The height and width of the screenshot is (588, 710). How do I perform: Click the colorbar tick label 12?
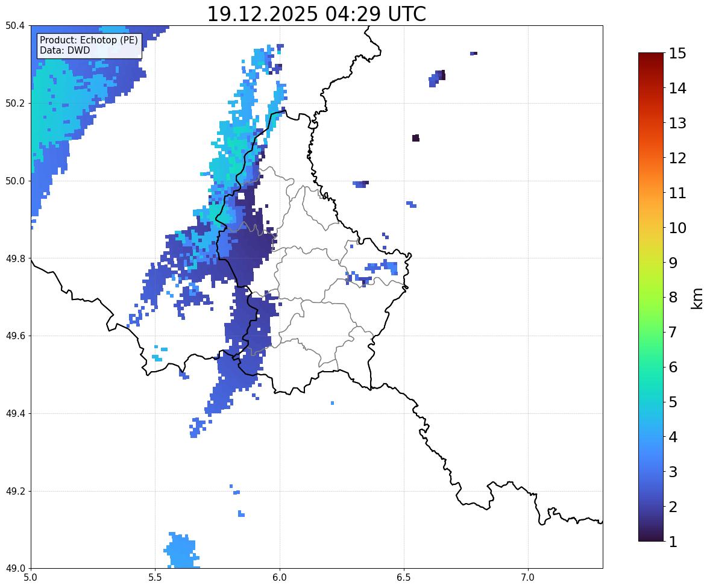(677, 158)
